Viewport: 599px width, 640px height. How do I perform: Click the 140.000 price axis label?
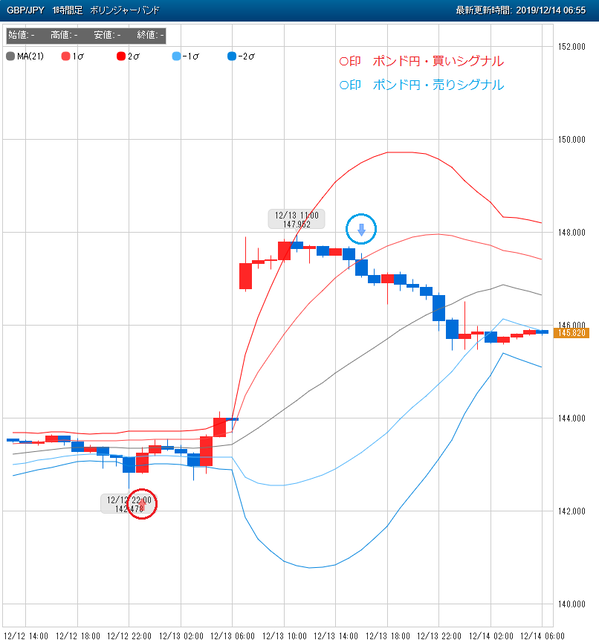pyautogui.click(x=571, y=604)
